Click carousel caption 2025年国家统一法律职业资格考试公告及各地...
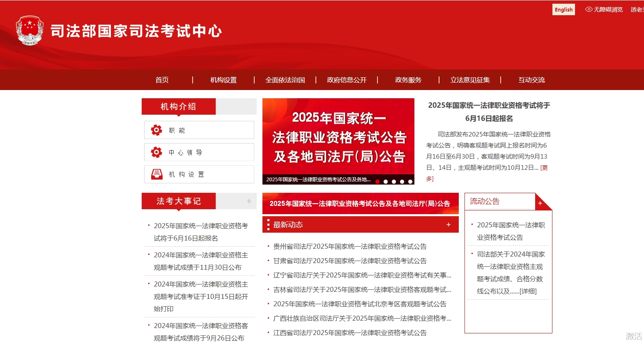Image resolution: width=644 pixels, height=342 pixels. pos(318,180)
